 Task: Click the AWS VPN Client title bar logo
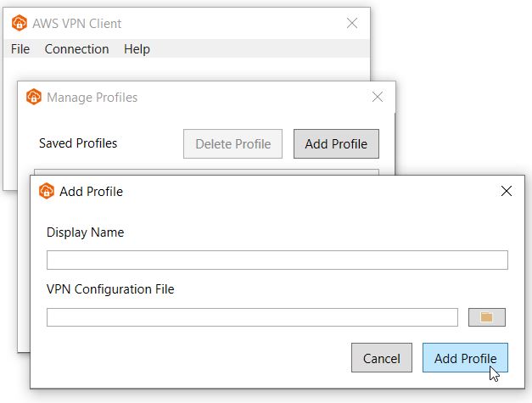coord(20,23)
